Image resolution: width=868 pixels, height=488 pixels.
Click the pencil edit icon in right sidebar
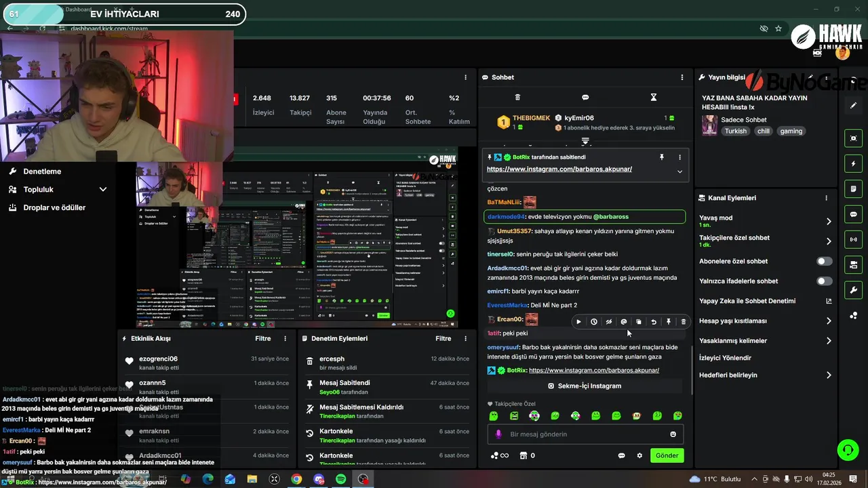click(x=854, y=106)
